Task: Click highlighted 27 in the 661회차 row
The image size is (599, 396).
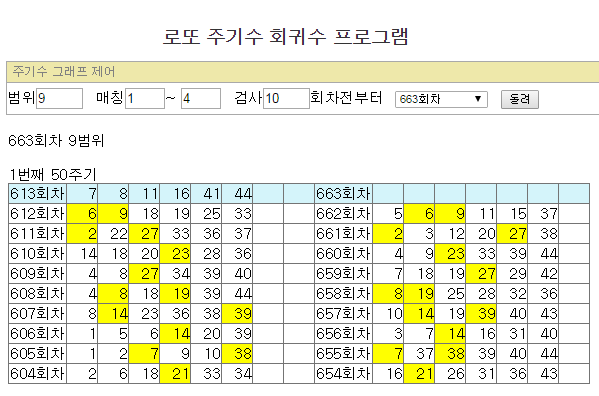Action: click(512, 233)
